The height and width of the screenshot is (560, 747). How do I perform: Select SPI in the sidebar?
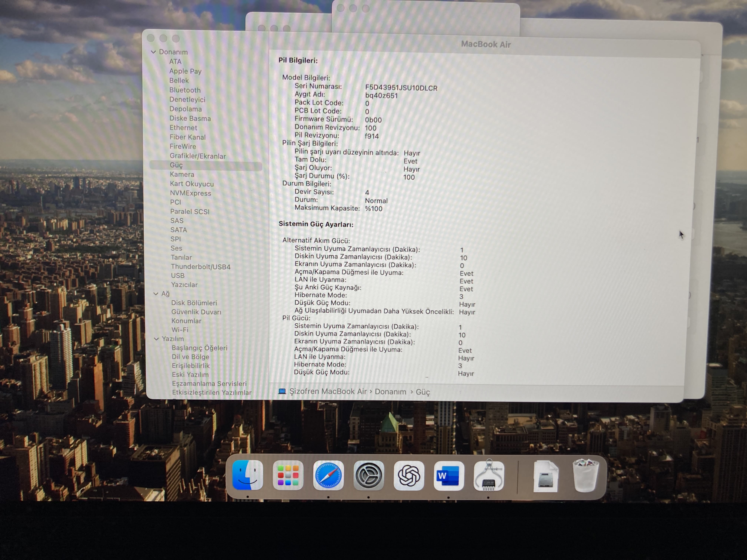(x=176, y=239)
